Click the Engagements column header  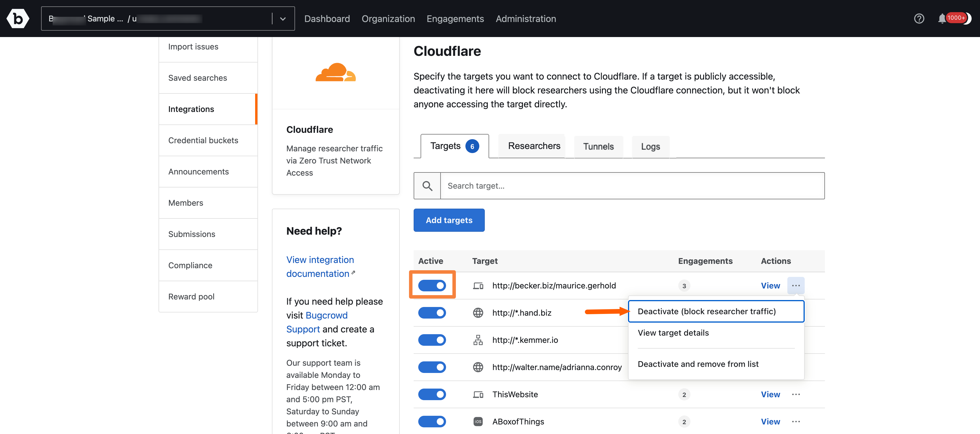[x=705, y=261]
